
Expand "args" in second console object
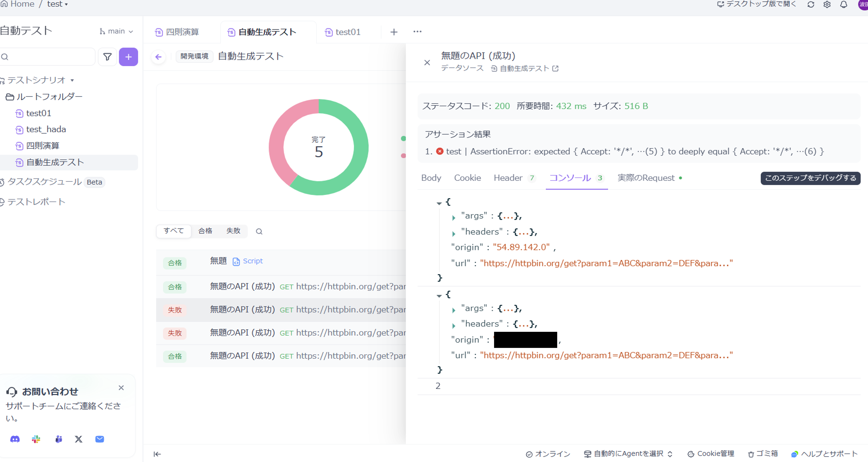pyautogui.click(x=453, y=310)
